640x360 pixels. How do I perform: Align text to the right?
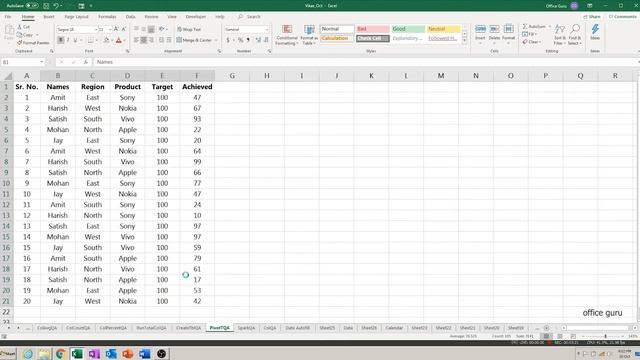coord(151,40)
